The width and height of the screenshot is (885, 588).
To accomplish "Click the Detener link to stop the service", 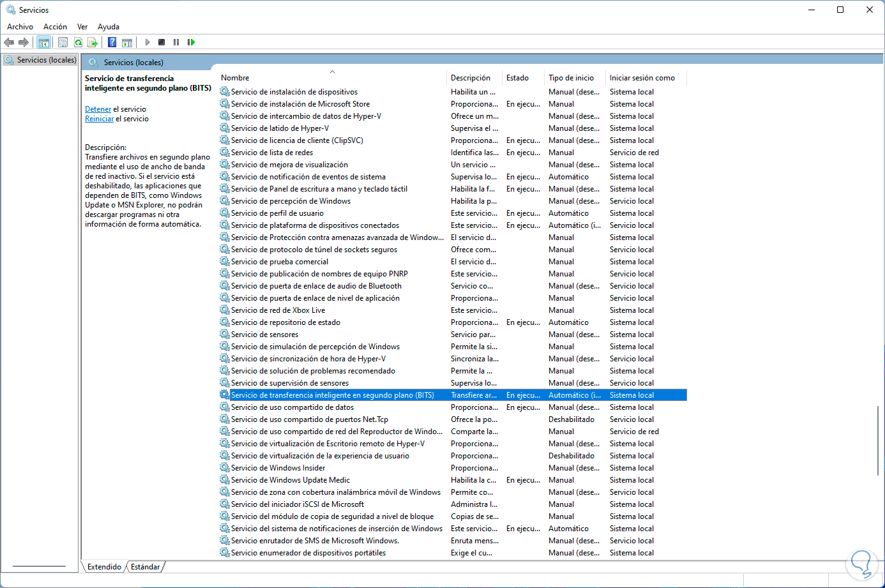I will tap(98, 109).
